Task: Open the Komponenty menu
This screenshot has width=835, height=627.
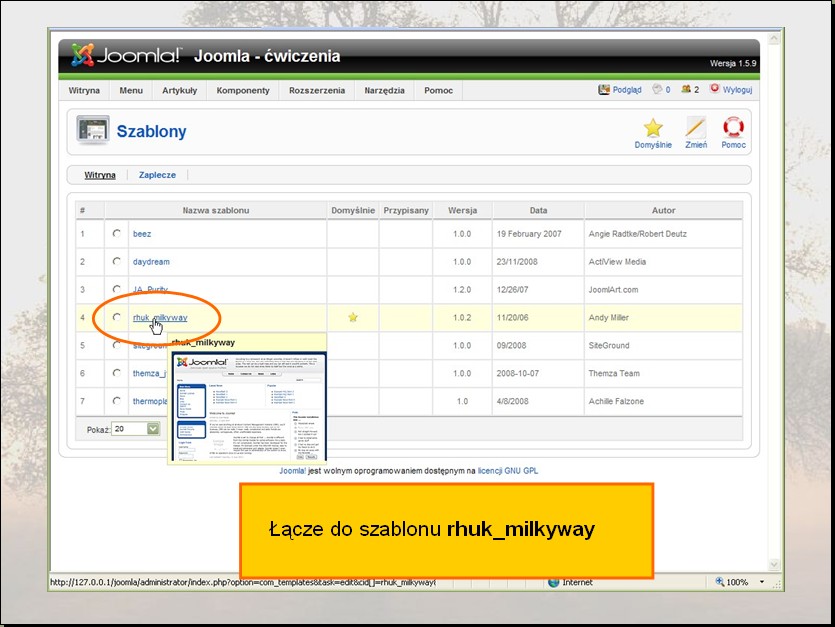Action: [x=243, y=90]
